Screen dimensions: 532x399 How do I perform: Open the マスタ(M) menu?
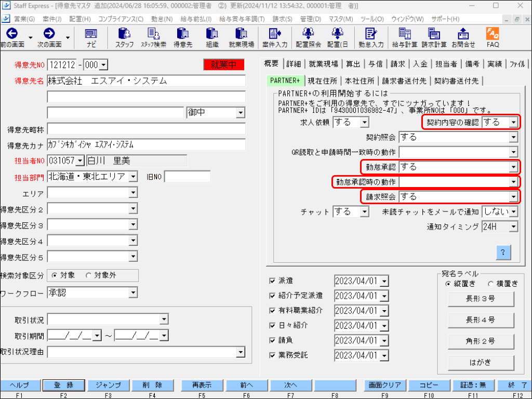tap(341, 19)
